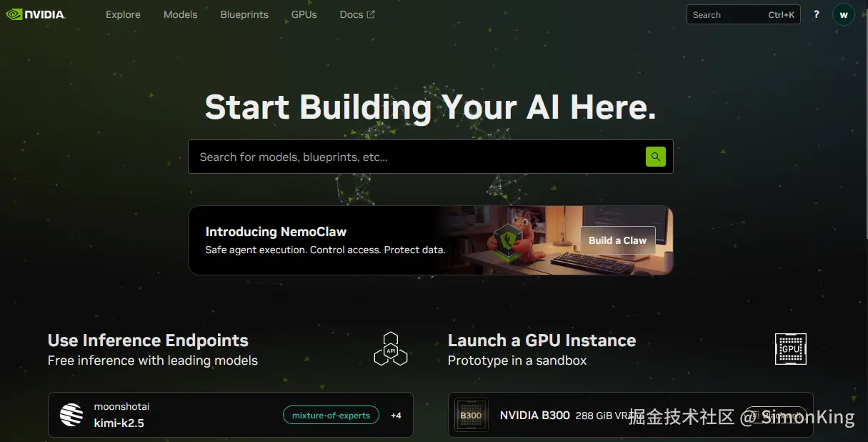Go to Blueprints in the navigation
The image size is (868, 442).
click(x=244, y=14)
